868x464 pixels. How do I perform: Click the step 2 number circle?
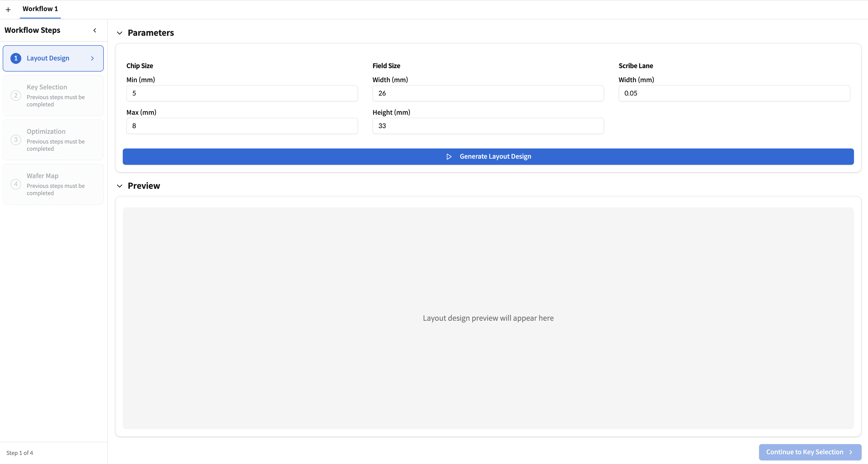16,95
